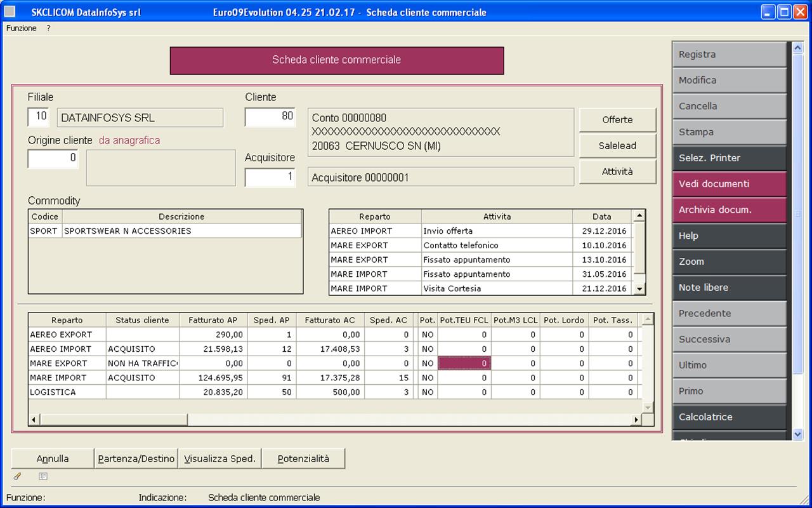
Task: Click the Cliente number field
Action: pyautogui.click(x=270, y=117)
